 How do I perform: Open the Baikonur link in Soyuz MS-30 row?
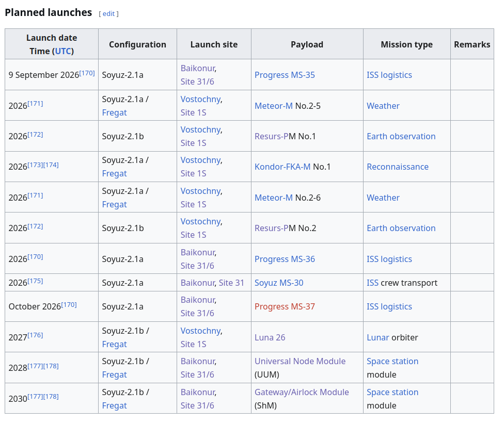tap(197, 283)
